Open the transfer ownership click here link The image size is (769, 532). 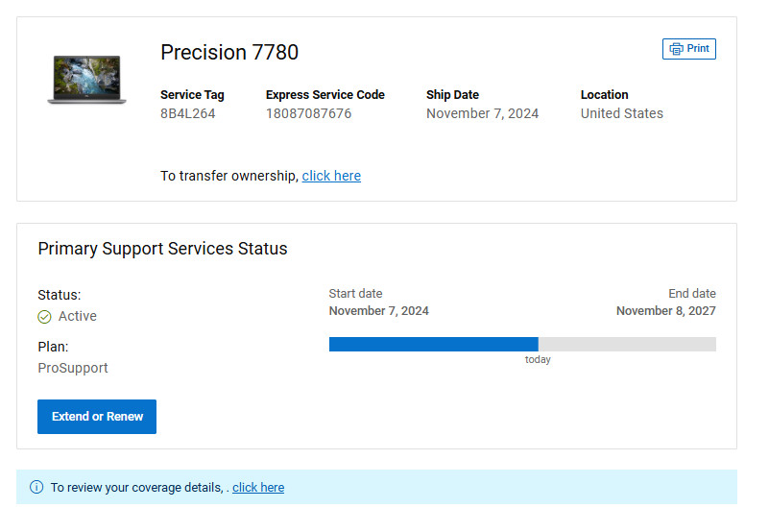point(331,176)
